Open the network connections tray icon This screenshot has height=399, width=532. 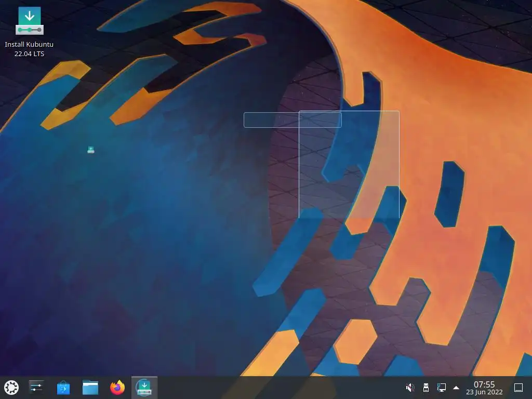click(442, 388)
